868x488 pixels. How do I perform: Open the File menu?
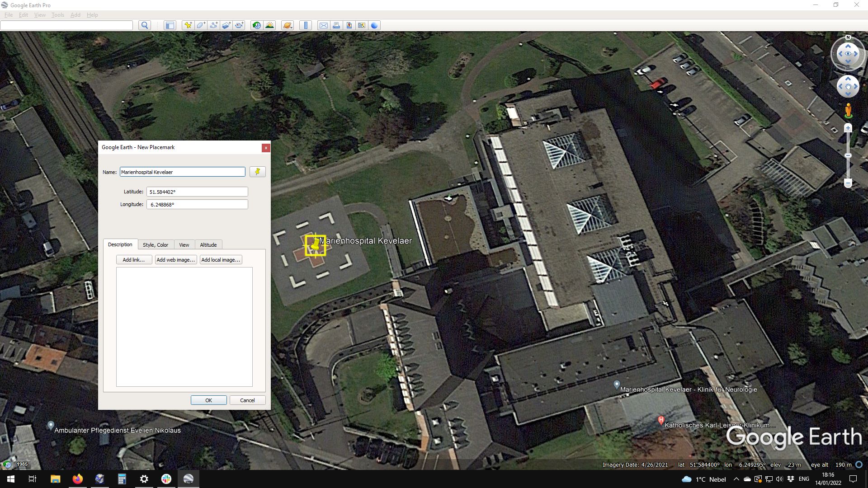[x=9, y=15]
